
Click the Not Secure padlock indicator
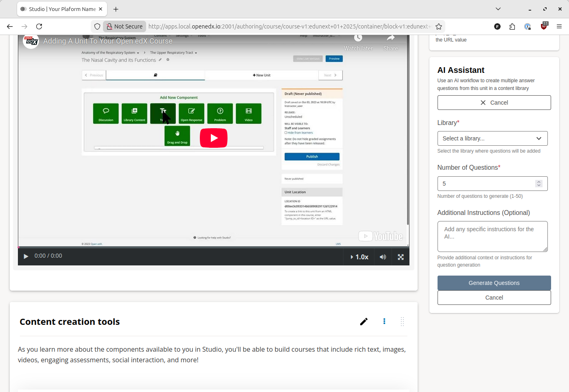click(x=125, y=26)
